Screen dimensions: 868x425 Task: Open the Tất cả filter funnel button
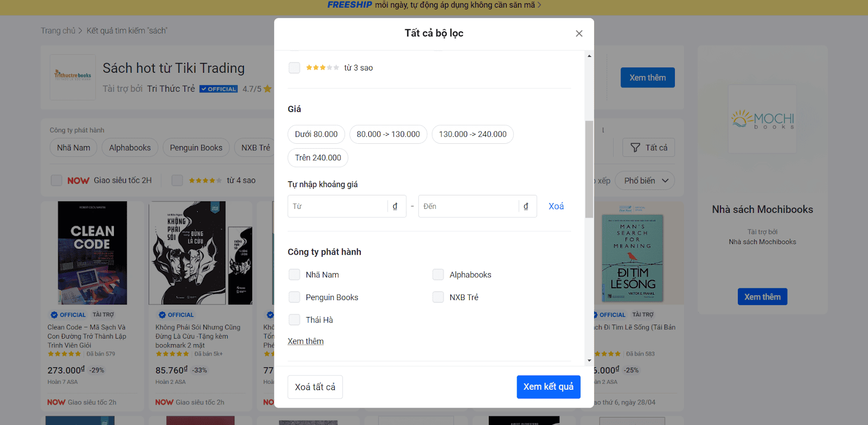coord(649,148)
